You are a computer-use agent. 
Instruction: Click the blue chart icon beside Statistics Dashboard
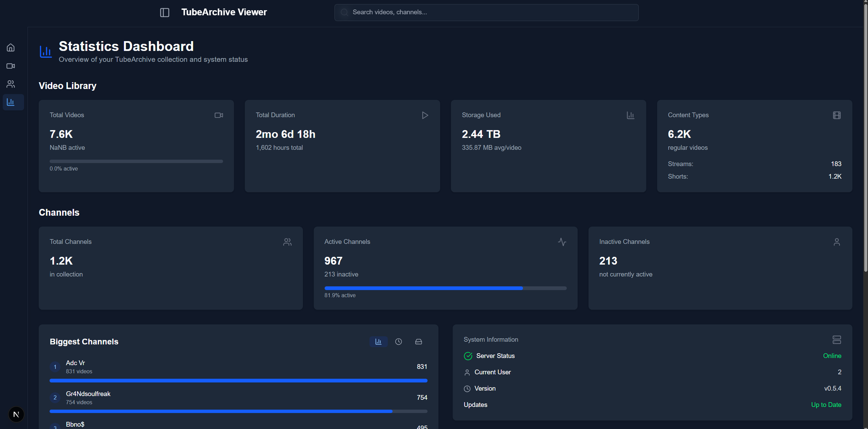tap(46, 52)
